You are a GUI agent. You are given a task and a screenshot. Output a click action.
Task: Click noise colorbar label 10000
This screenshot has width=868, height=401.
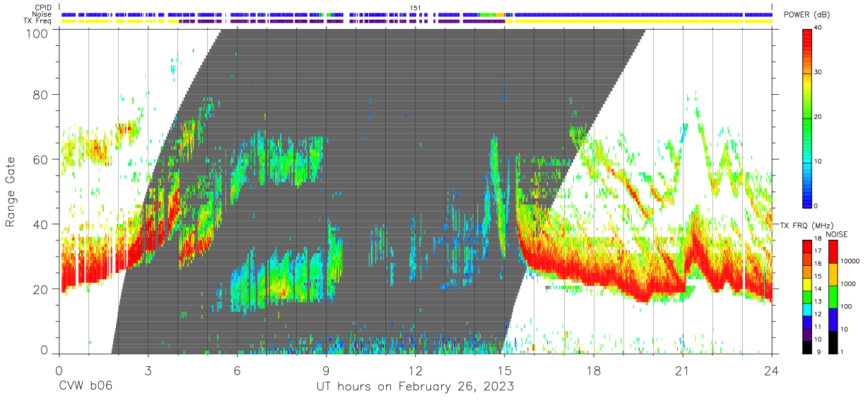click(850, 261)
